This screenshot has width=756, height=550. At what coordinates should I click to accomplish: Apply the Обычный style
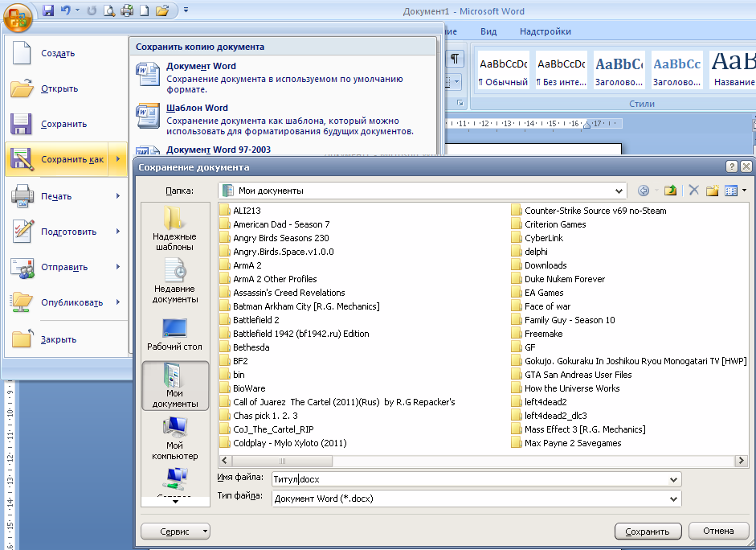click(x=504, y=70)
